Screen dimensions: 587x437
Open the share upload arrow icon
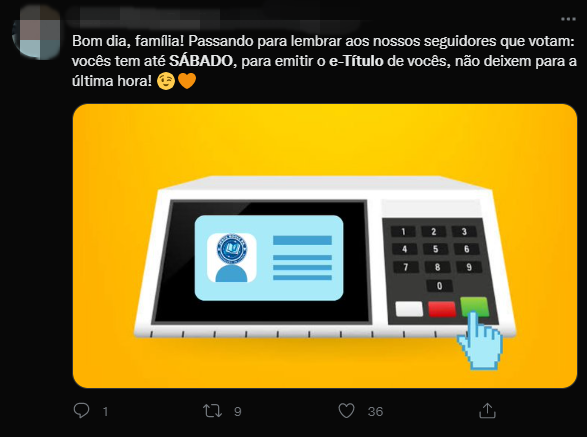[x=487, y=411]
